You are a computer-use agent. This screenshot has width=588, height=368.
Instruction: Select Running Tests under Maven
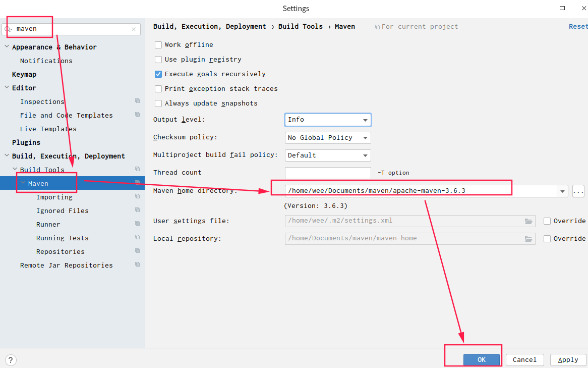pos(62,238)
